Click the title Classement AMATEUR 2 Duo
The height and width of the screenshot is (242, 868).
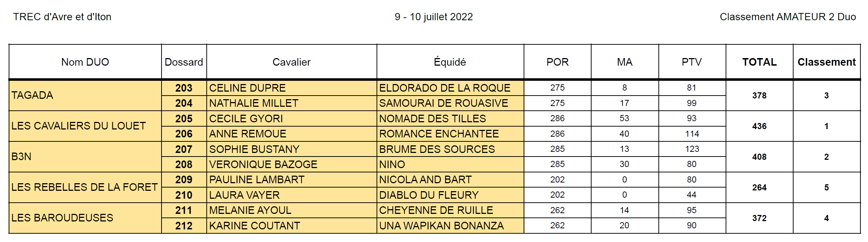788,17
